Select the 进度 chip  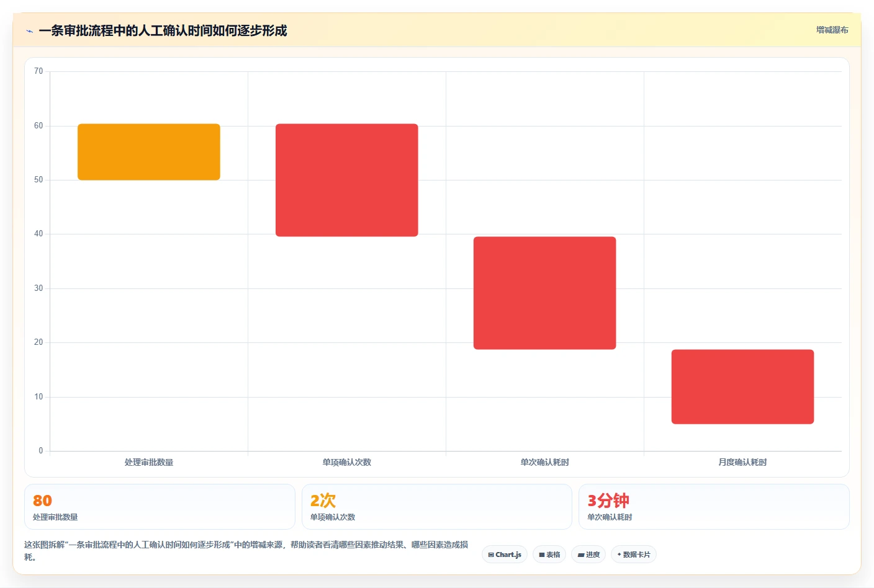tap(588, 555)
